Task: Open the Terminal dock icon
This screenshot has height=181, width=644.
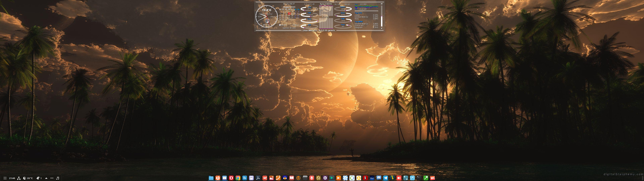Action: (419, 178)
